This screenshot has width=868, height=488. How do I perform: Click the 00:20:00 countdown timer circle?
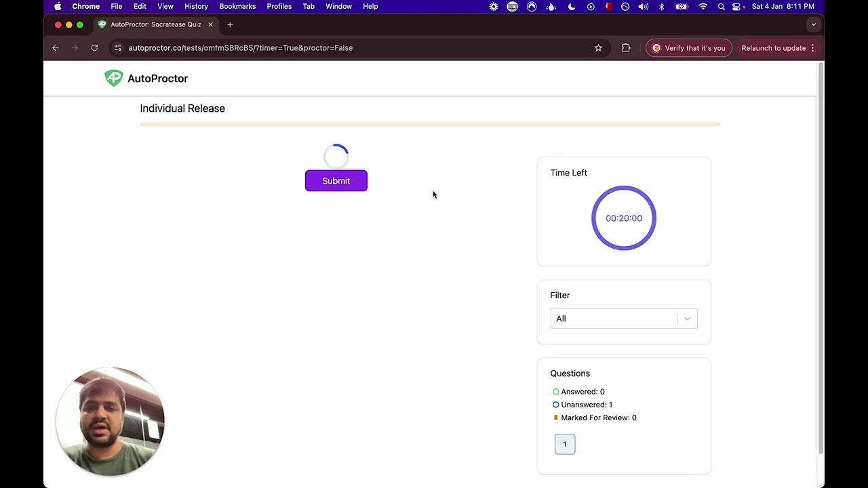pos(624,218)
